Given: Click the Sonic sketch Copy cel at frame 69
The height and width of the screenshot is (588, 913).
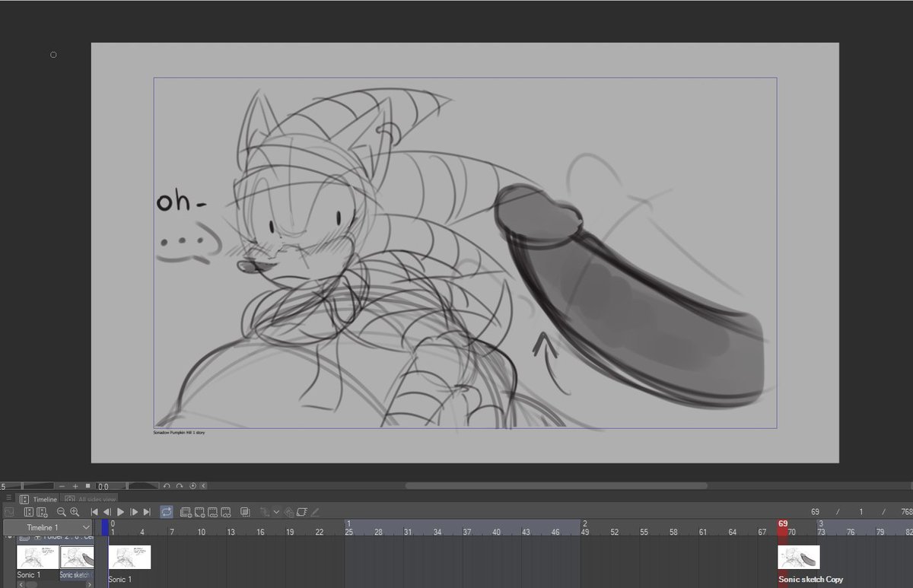Looking at the screenshot, I should 799,557.
